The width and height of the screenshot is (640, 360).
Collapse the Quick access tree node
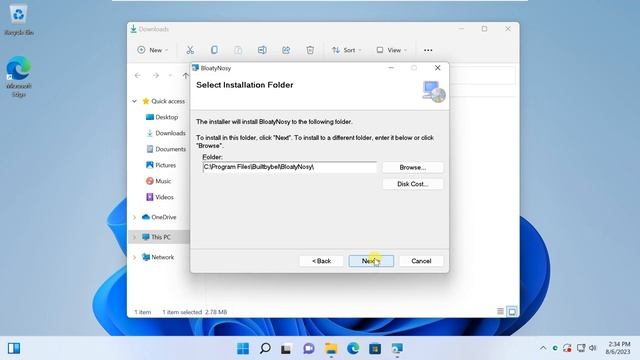point(134,101)
